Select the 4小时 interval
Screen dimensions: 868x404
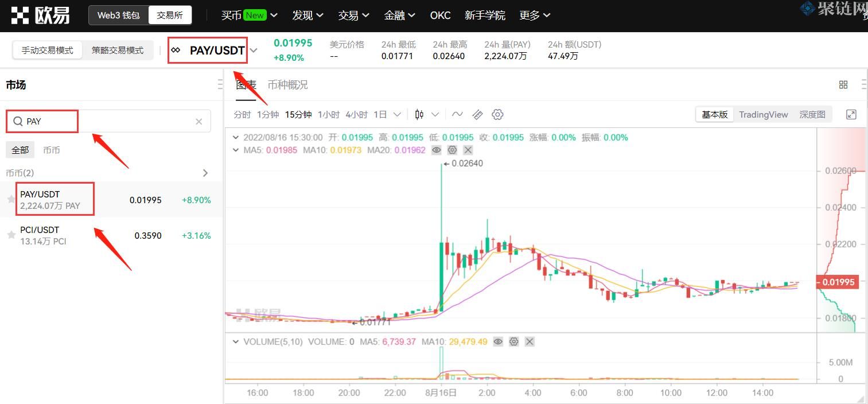356,114
